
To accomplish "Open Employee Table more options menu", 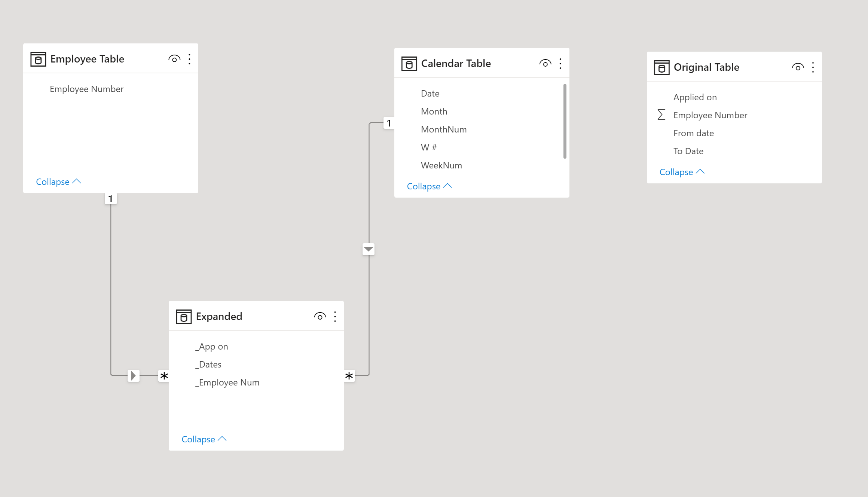I will [x=189, y=59].
